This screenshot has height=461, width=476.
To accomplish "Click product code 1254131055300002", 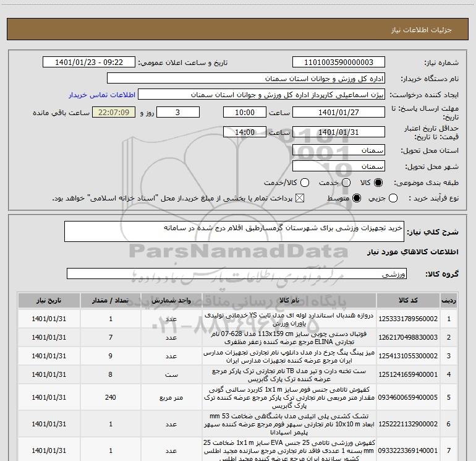I will (408, 356).
